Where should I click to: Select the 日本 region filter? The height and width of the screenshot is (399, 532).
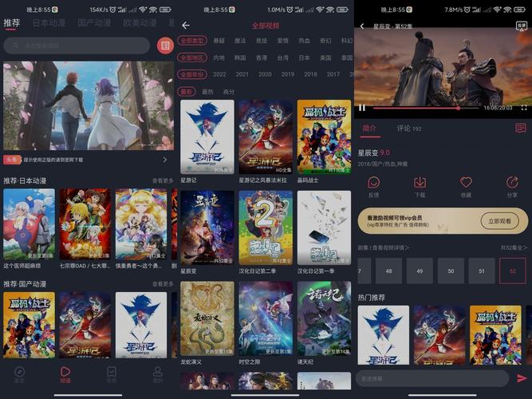click(304, 58)
